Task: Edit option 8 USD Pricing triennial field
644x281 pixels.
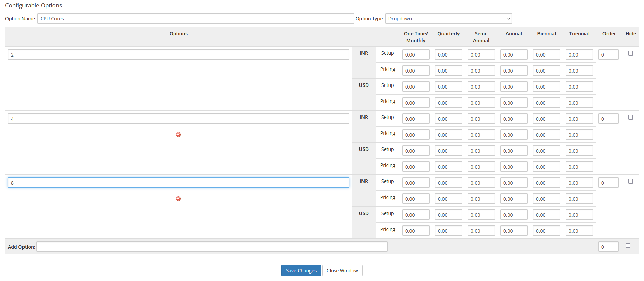Action: 579,231
